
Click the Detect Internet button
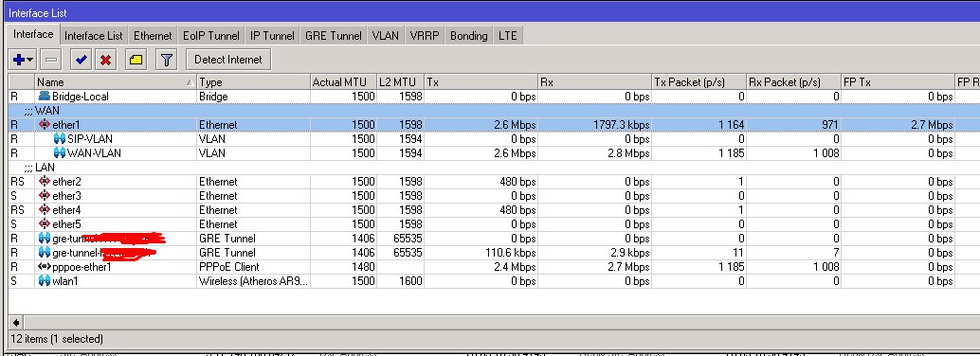[x=228, y=60]
